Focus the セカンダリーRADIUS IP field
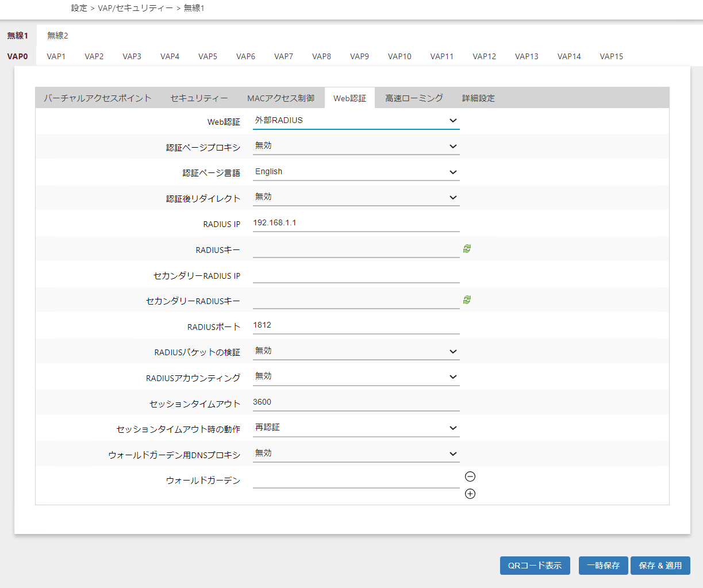The image size is (703, 588). click(356, 274)
